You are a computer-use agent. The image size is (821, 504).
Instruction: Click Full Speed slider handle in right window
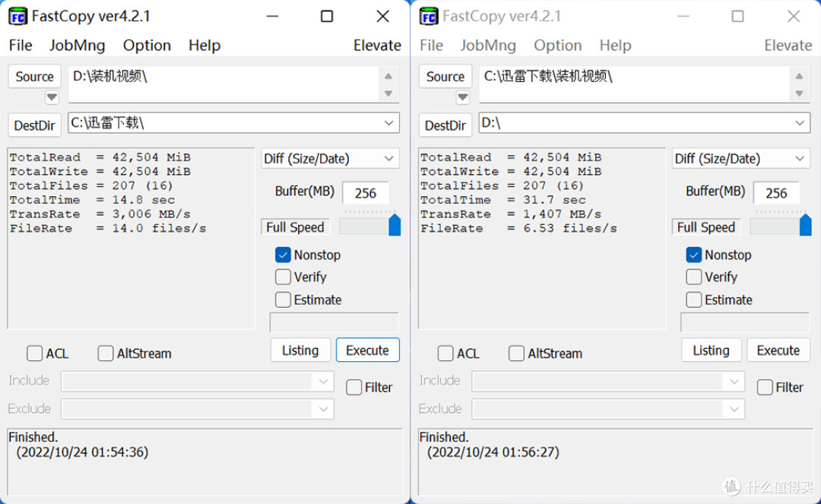point(806,224)
